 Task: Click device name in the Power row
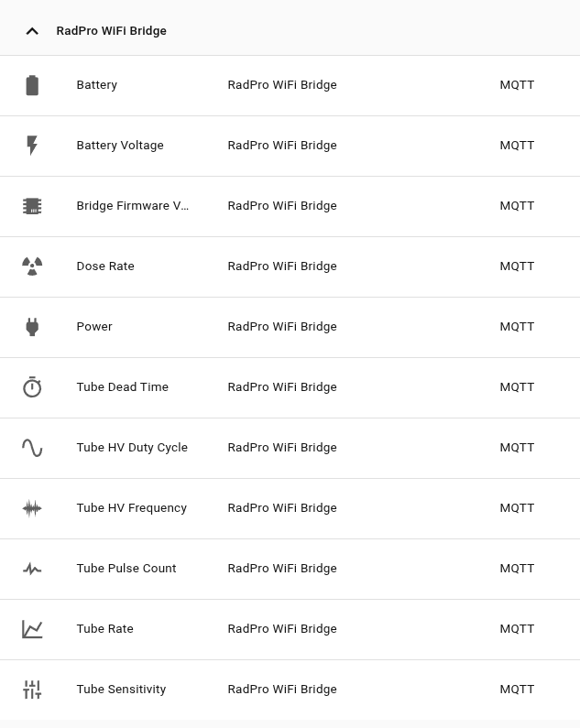point(282,326)
